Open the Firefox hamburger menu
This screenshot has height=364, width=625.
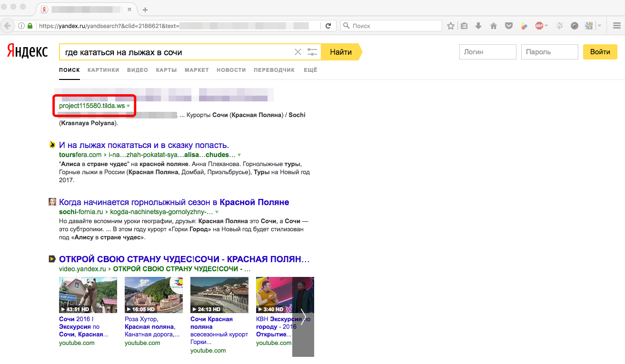pyautogui.click(x=616, y=26)
